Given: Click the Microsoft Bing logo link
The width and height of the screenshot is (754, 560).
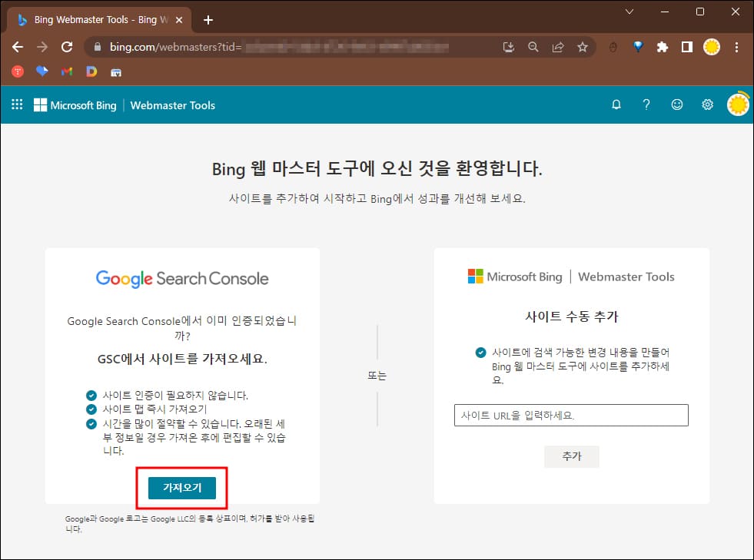Looking at the screenshot, I should [75, 105].
